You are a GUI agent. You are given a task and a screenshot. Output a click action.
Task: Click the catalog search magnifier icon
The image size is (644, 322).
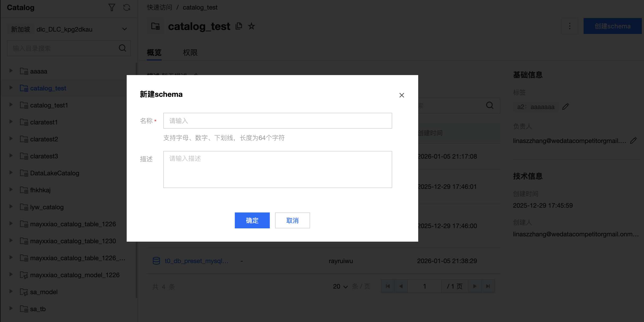coord(122,48)
